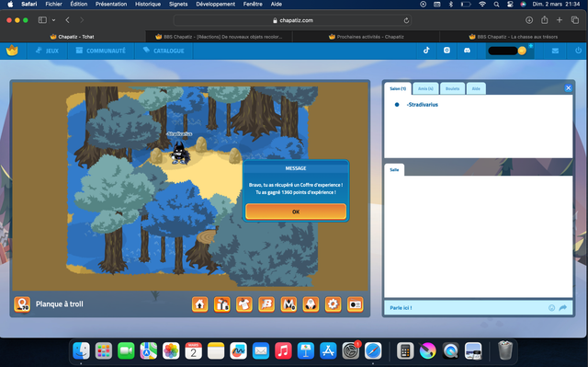Open the Présentation menu
This screenshot has height=367, width=588.
[111, 4]
